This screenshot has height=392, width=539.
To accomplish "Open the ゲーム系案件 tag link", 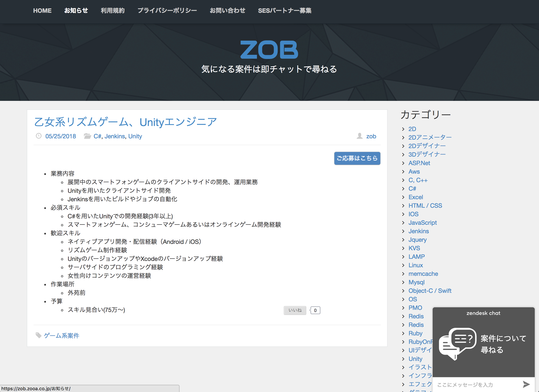I will click(61, 336).
